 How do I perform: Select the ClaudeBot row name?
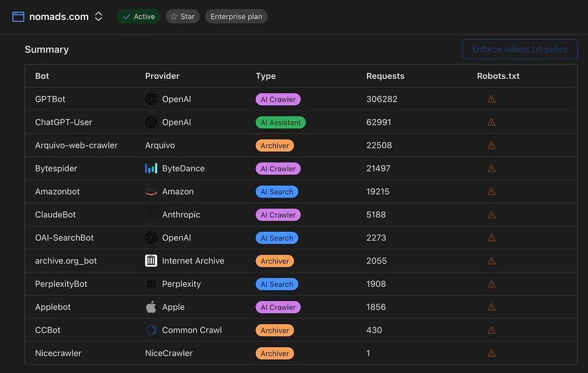point(55,215)
